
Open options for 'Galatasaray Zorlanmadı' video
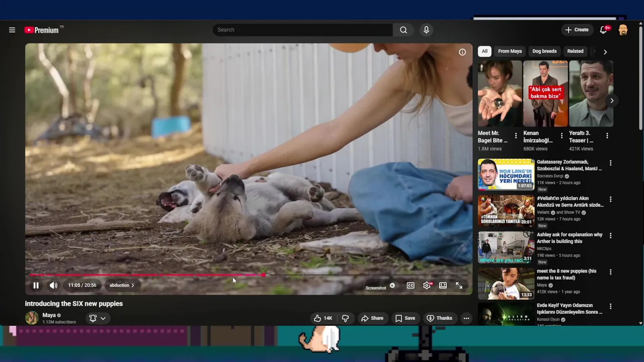coord(610,163)
